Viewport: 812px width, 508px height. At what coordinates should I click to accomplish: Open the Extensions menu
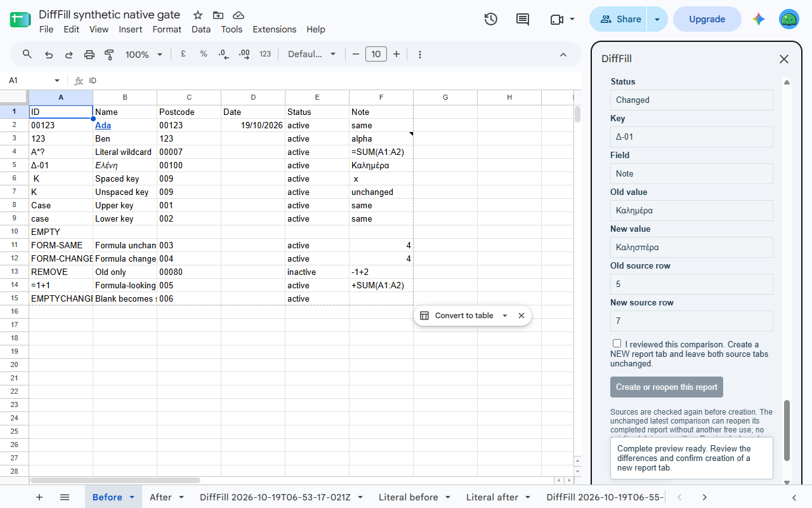(274, 29)
